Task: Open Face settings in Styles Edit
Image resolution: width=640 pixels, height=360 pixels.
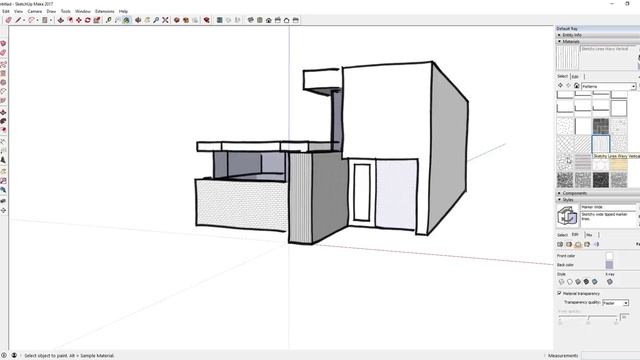Action: click(569, 244)
